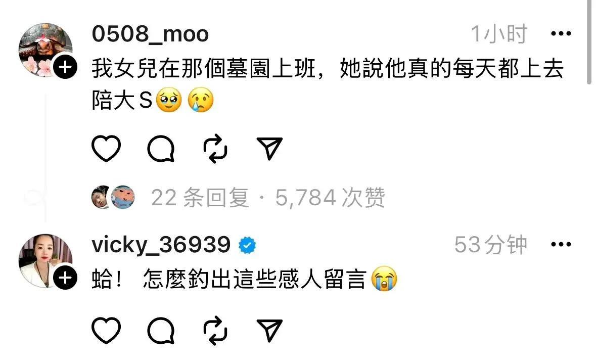This screenshot has width=596, height=364.
Task: Open comment bubble under vicky_36939's post
Action: (x=161, y=331)
